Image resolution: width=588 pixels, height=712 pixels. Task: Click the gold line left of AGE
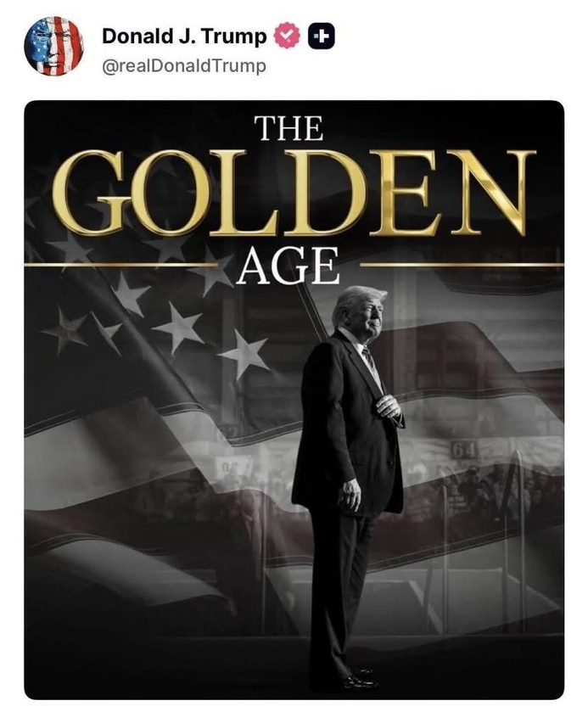point(119,265)
